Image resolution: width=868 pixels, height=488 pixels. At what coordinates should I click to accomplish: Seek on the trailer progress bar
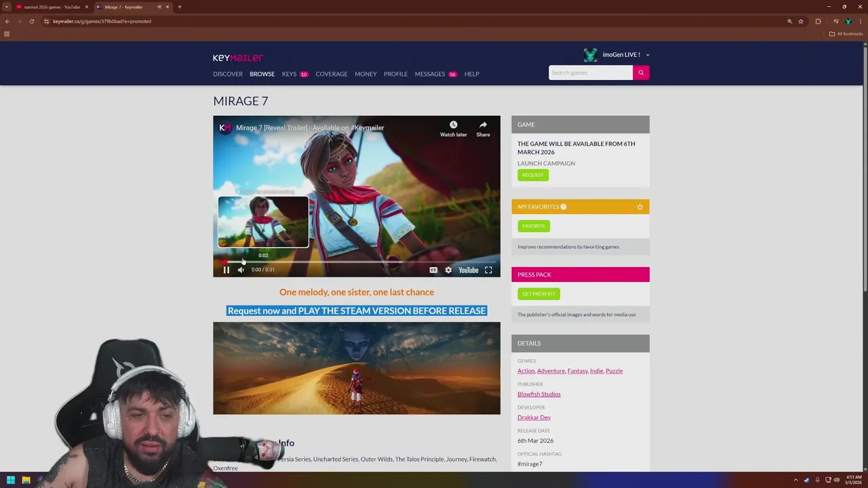coord(357,262)
